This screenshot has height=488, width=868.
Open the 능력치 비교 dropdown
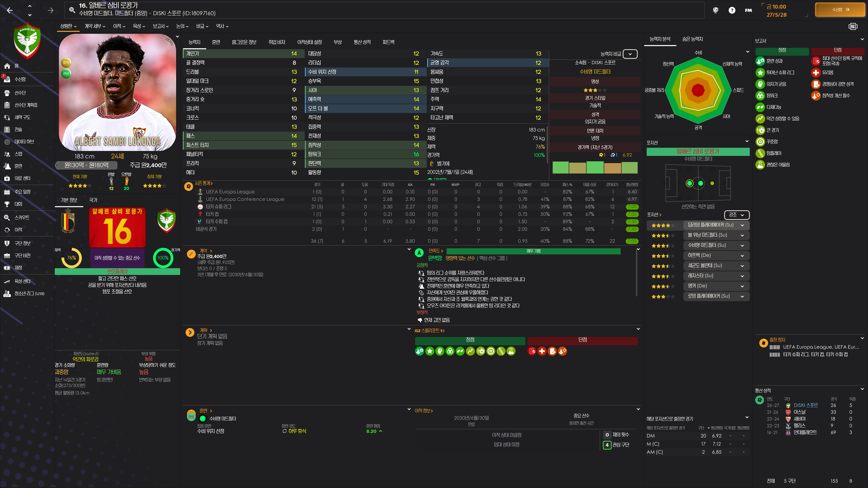pos(630,54)
